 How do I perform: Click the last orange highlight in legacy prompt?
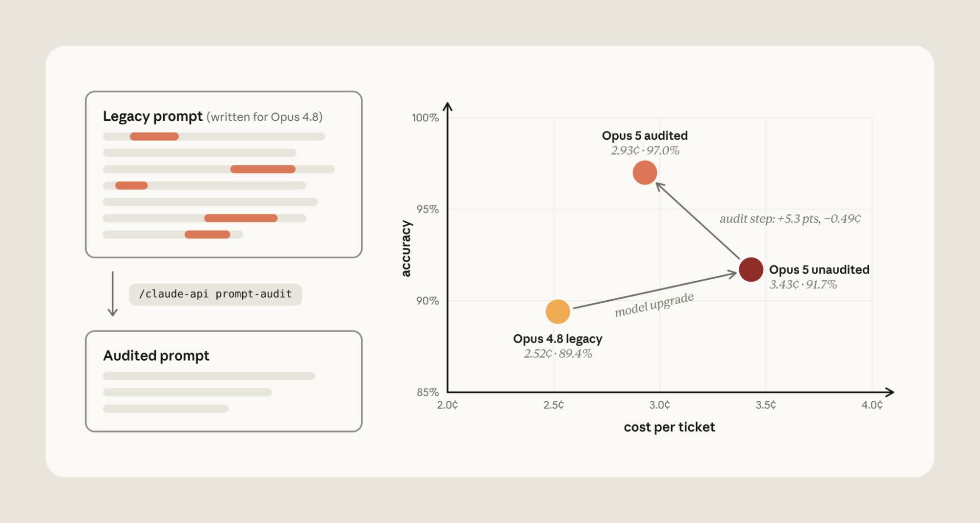point(207,235)
